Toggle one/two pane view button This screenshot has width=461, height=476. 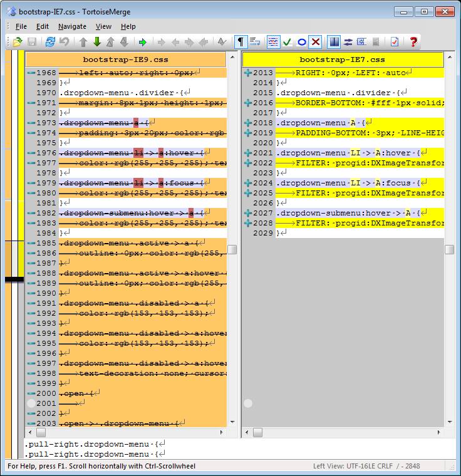[334, 41]
